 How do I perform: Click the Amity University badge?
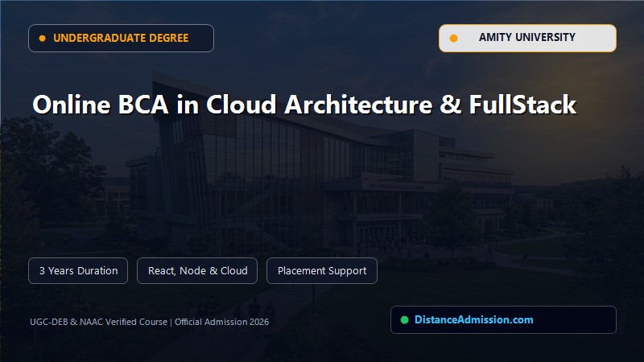[527, 38]
